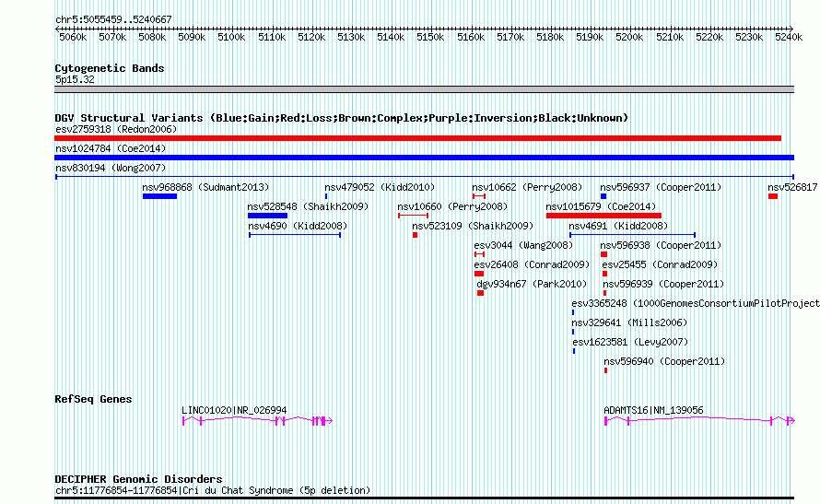Select the nsv830194 (Wong2007) variant line

tap(424, 177)
